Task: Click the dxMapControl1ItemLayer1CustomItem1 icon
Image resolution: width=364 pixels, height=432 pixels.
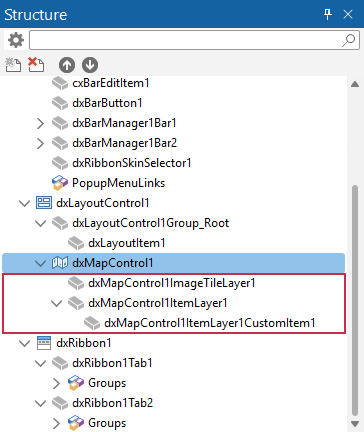Action: 92,323
